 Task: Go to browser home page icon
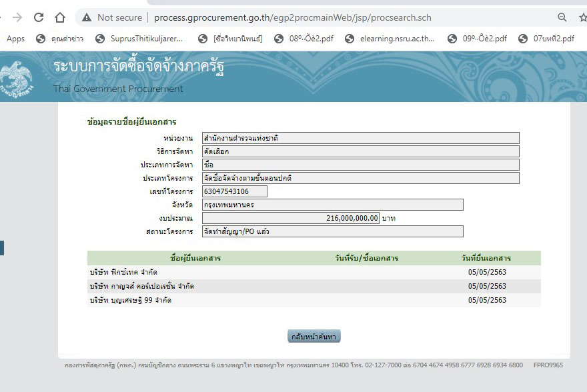60,17
